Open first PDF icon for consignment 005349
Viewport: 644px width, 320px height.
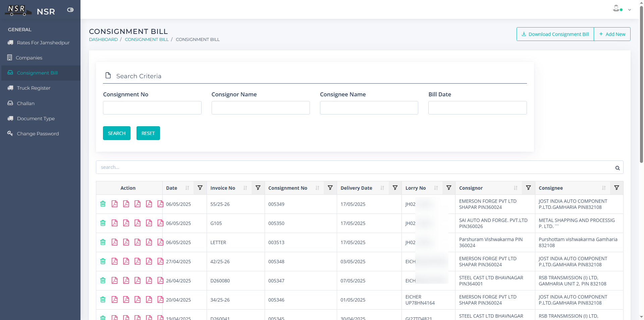[x=114, y=204]
